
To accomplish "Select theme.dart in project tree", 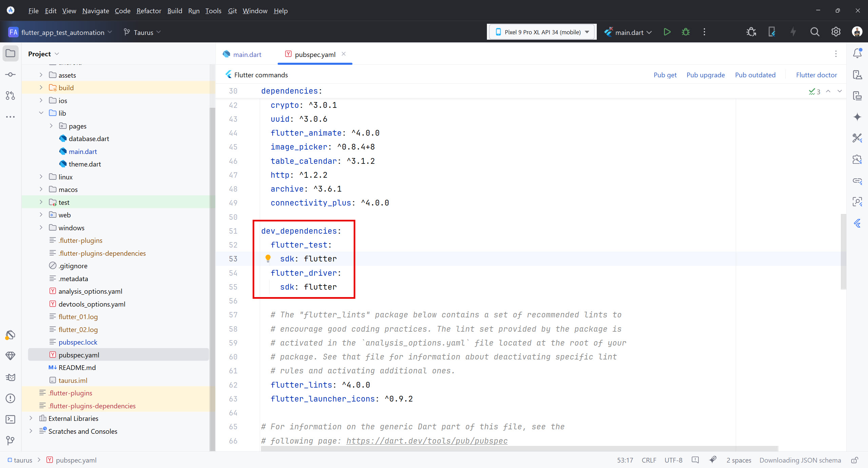I will 85,164.
